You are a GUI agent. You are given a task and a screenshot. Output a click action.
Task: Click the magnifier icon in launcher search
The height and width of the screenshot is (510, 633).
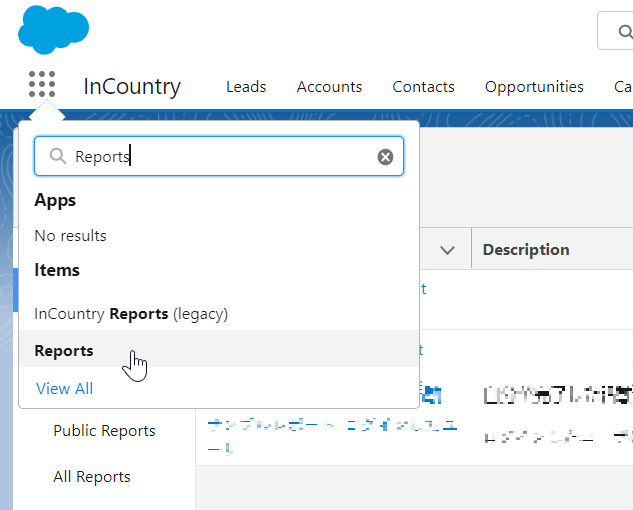pos(58,157)
